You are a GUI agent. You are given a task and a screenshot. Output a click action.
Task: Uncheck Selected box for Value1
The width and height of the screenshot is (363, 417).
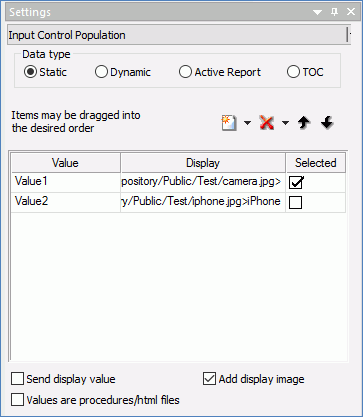(296, 182)
